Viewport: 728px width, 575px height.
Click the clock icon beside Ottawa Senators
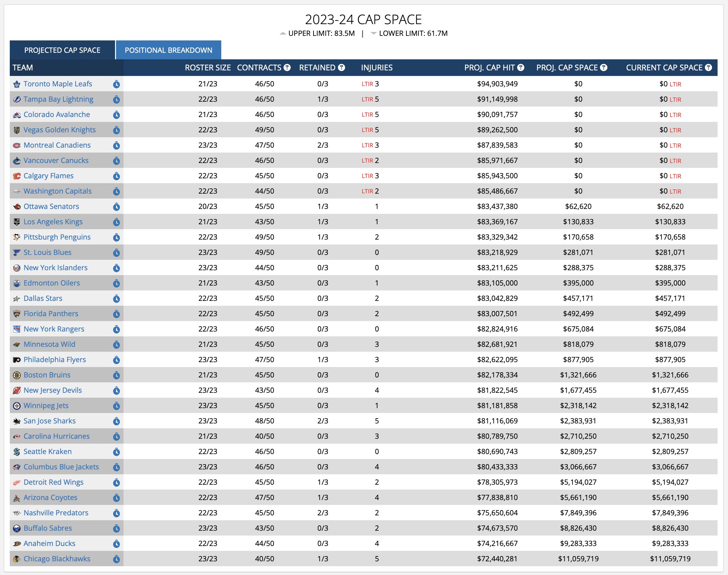[116, 207]
